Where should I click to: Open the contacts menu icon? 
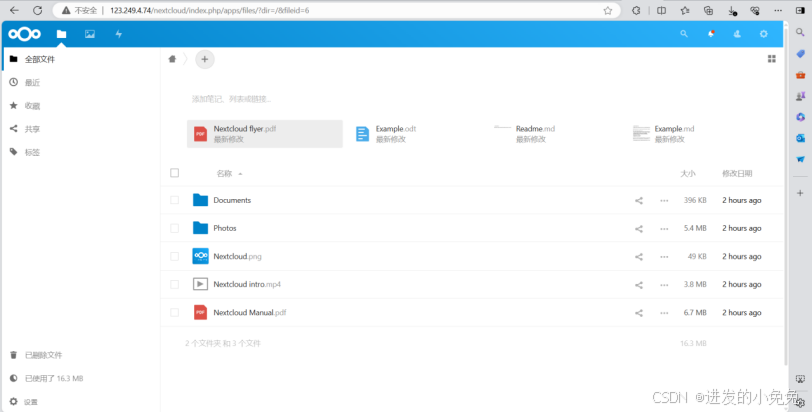coord(737,34)
